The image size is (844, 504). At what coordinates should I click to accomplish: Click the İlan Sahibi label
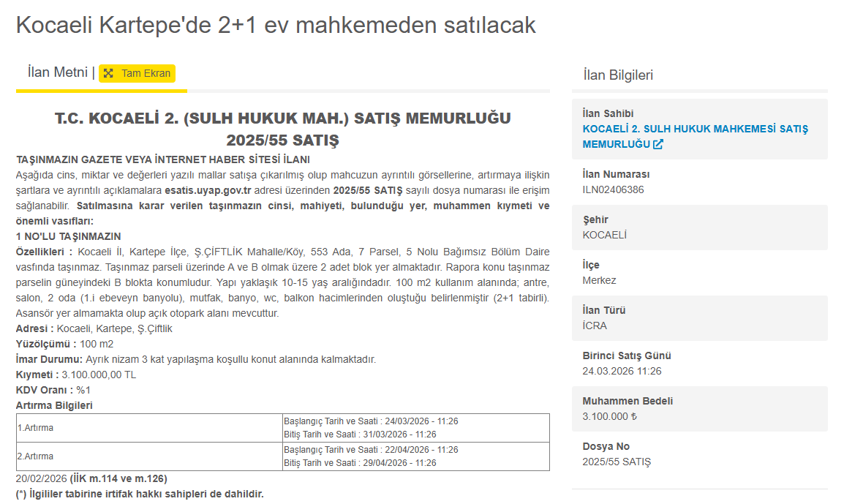click(x=608, y=113)
